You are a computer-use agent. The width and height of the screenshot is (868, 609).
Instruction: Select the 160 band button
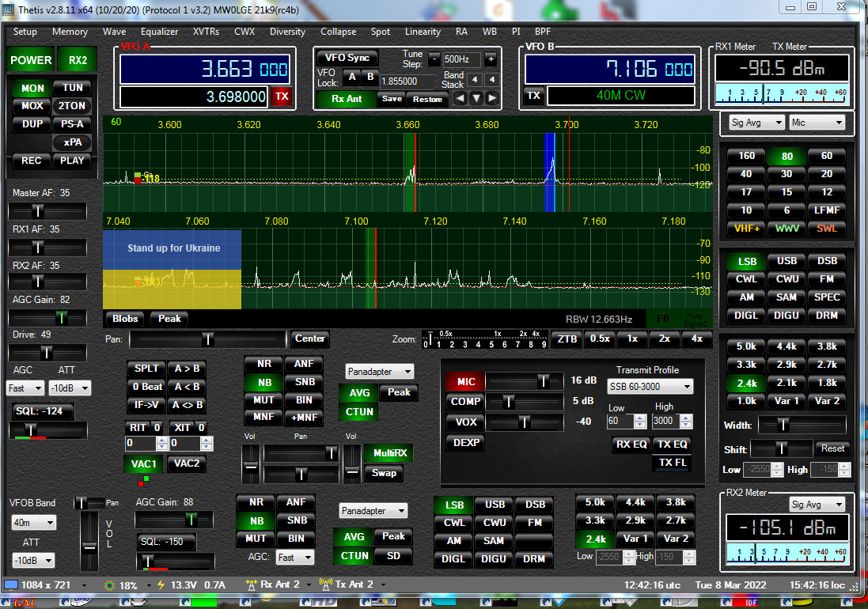tap(746, 156)
